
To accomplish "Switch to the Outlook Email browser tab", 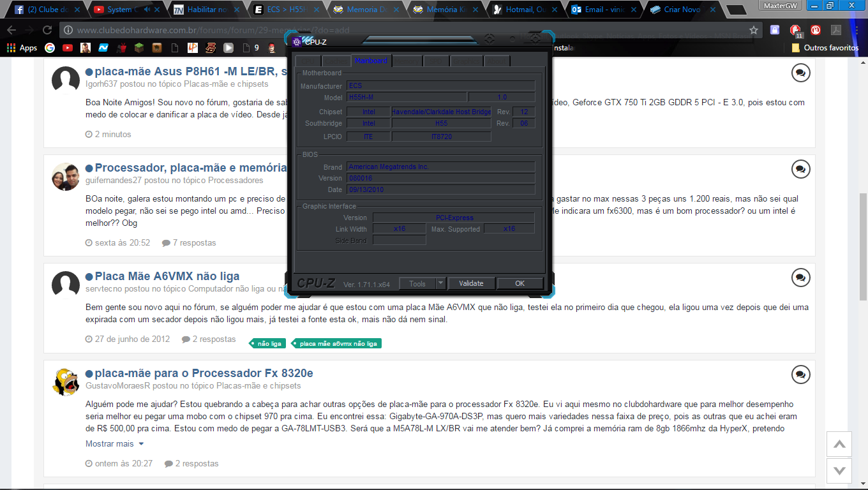I will pos(604,10).
